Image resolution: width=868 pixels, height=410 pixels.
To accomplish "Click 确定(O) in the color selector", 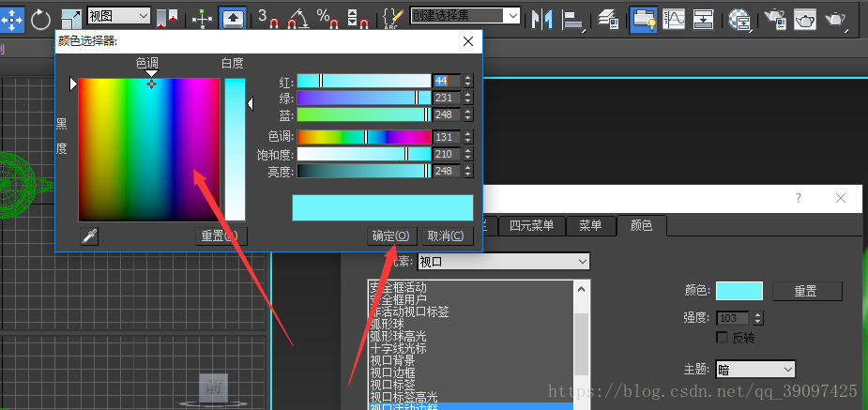I will pos(391,236).
